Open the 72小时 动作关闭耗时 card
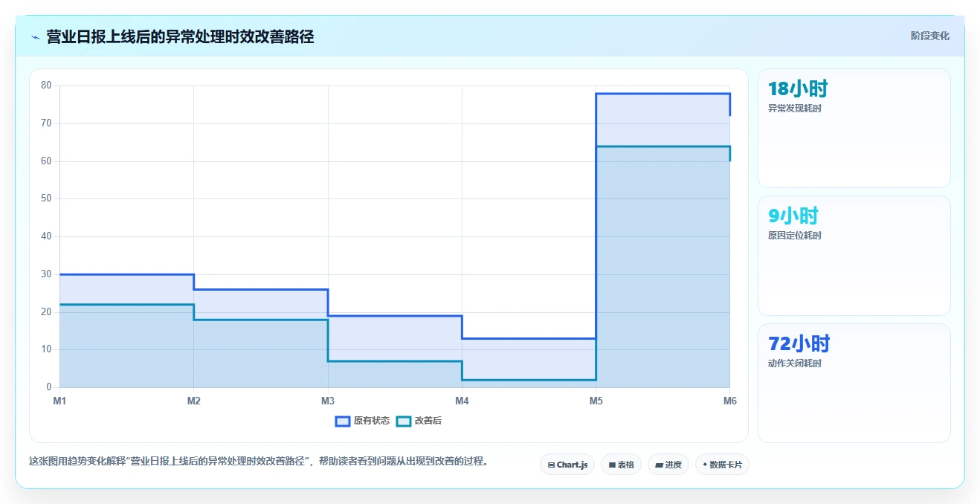The height and width of the screenshot is (504, 980). 854,383
